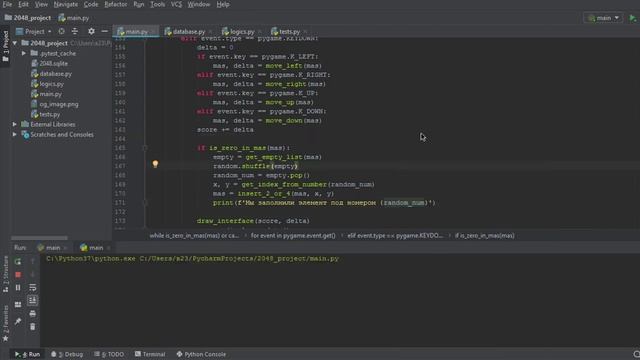The image size is (640, 360).
Task: Open the TODO tool window
Action: pyautogui.click(x=109, y=354)
